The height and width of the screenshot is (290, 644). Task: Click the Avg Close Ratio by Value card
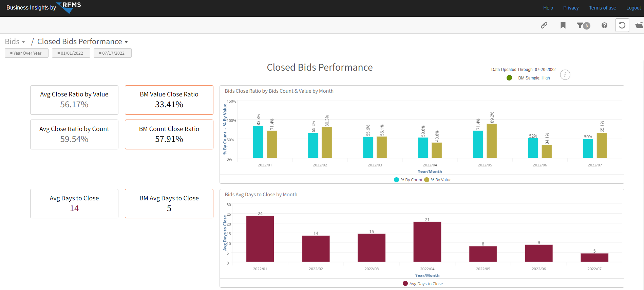[74, 100]
